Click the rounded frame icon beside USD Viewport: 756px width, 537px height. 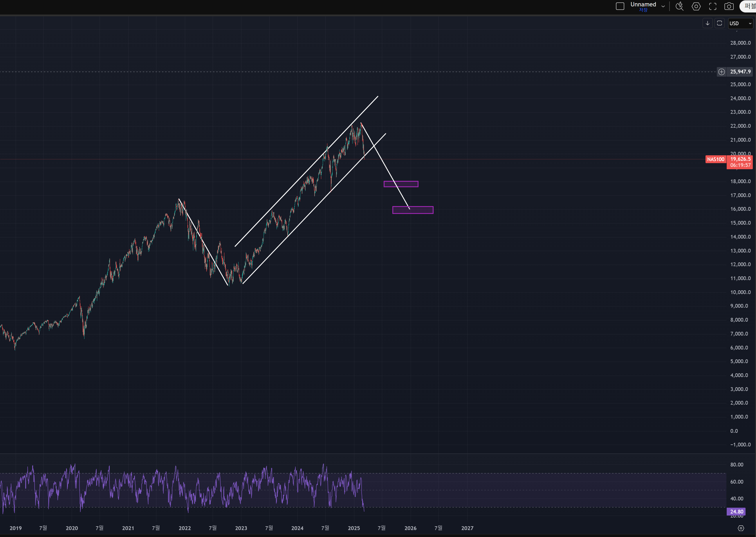point(719,23)
